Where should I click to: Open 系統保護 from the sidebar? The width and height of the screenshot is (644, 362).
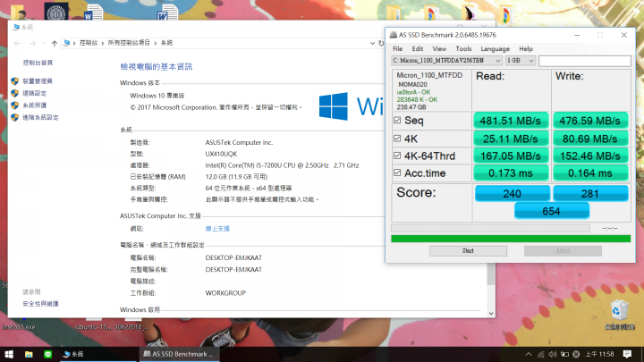35,105
